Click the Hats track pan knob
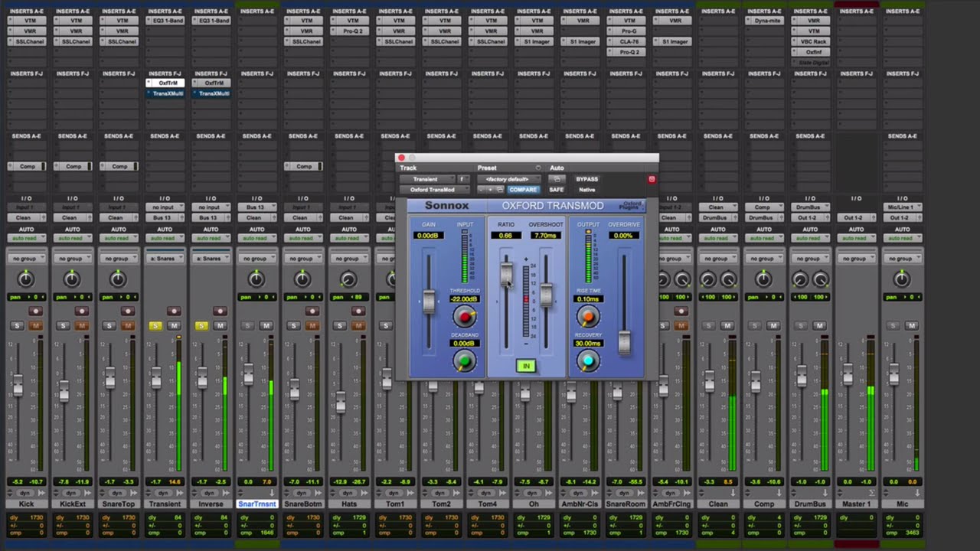 pyautogui.click(x=348, y=279)
